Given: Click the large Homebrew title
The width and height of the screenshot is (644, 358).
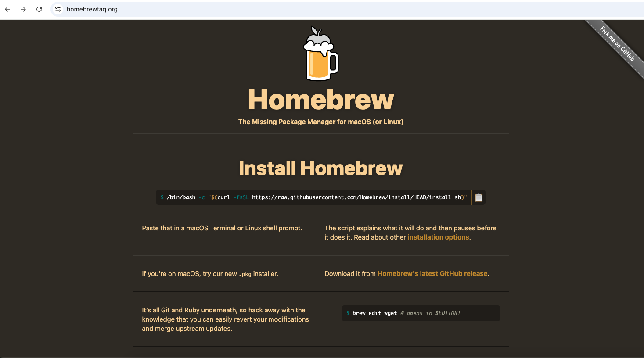Looking at the screenshot, I should [321, 100].
